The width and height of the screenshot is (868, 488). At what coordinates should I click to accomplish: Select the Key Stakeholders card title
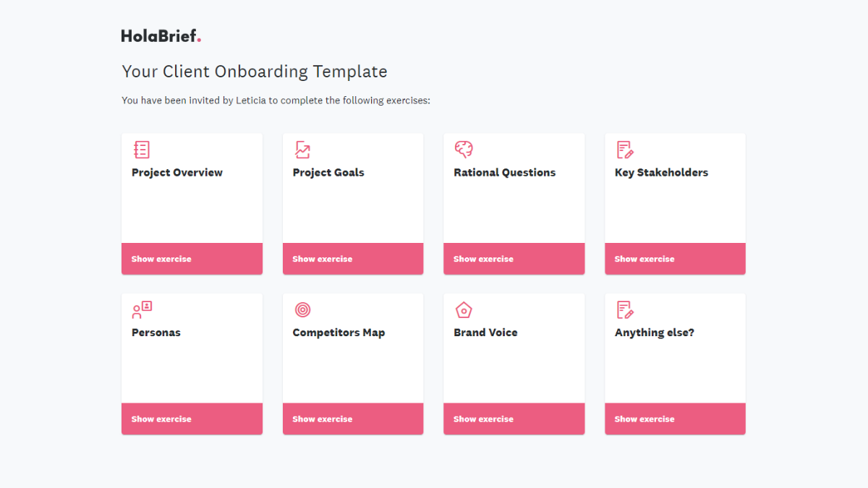[661, 172]
